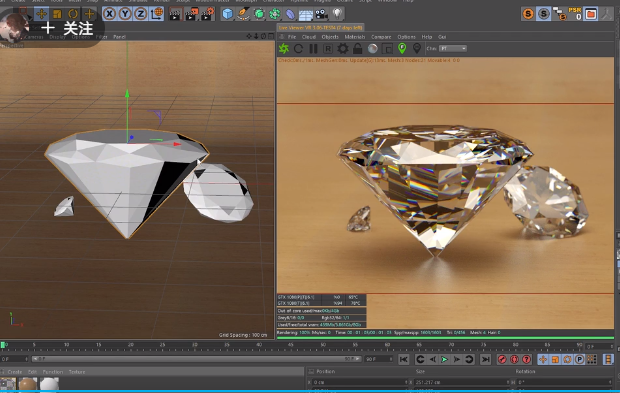Open the Subdivision Surface generator icon
The width and height of the screenshot is (620, 393).
[259, 14]
